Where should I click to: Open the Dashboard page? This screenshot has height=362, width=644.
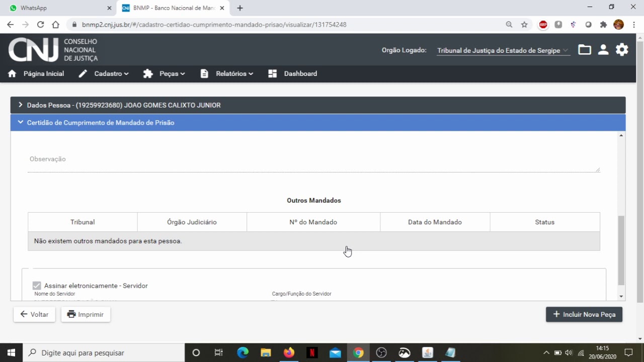click(292, 73)
